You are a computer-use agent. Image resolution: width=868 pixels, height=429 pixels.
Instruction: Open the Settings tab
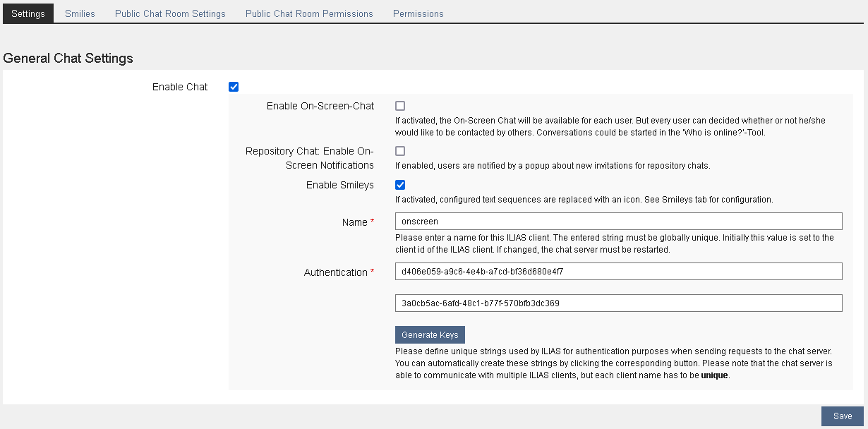[x=28, y=13]
